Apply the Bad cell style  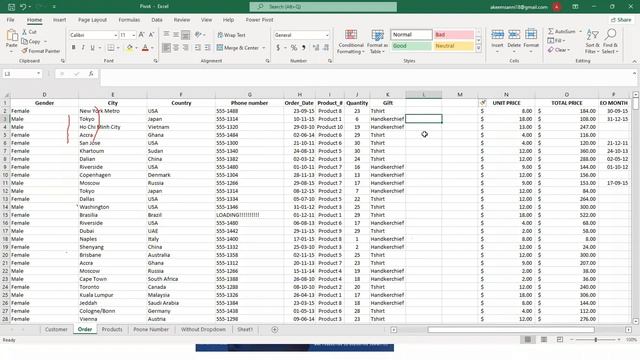point(453,35)
